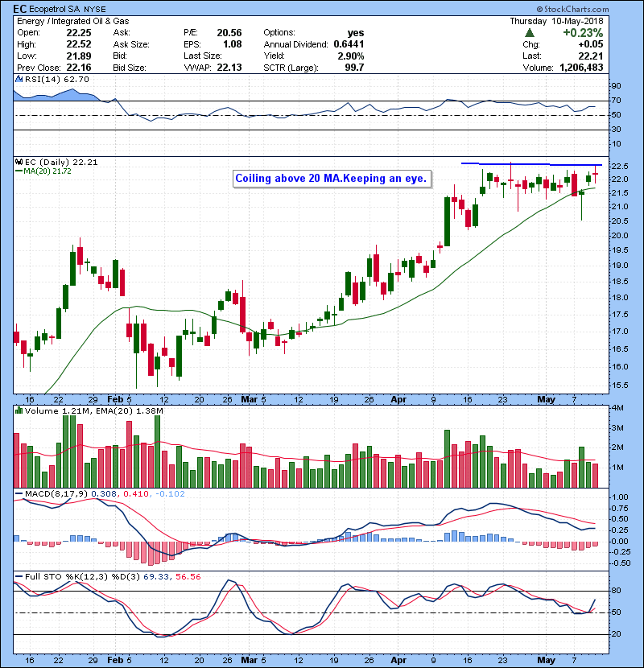644x668 pixels.
Task: Click the Prev Close value 22.16
Action: pos(78,68)
